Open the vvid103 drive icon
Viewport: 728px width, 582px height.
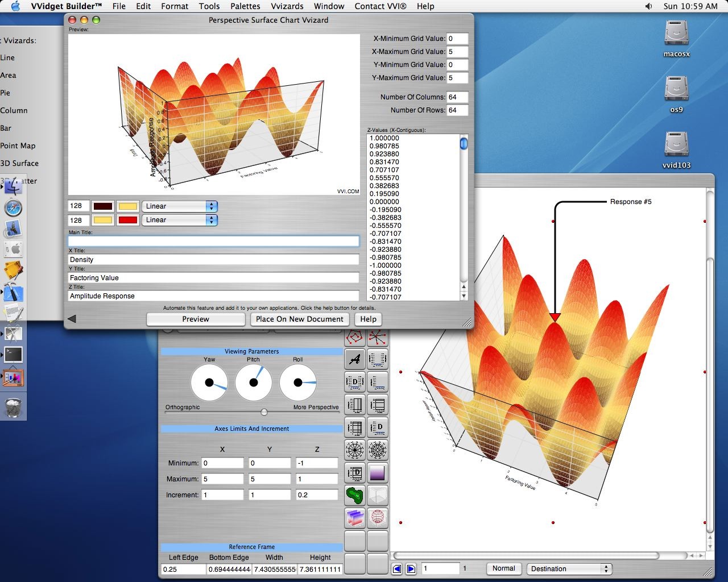[x=676, y=151]
